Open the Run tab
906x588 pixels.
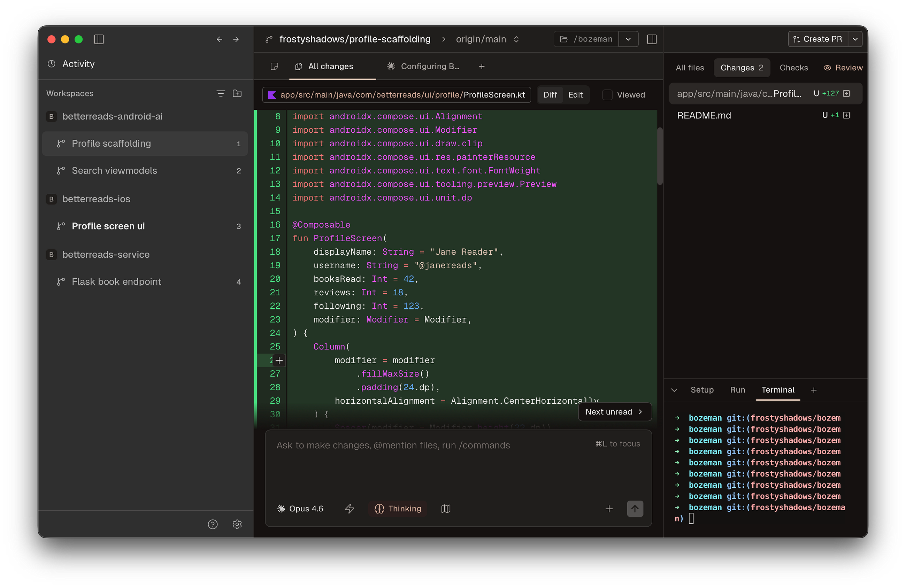coord(737,390)
